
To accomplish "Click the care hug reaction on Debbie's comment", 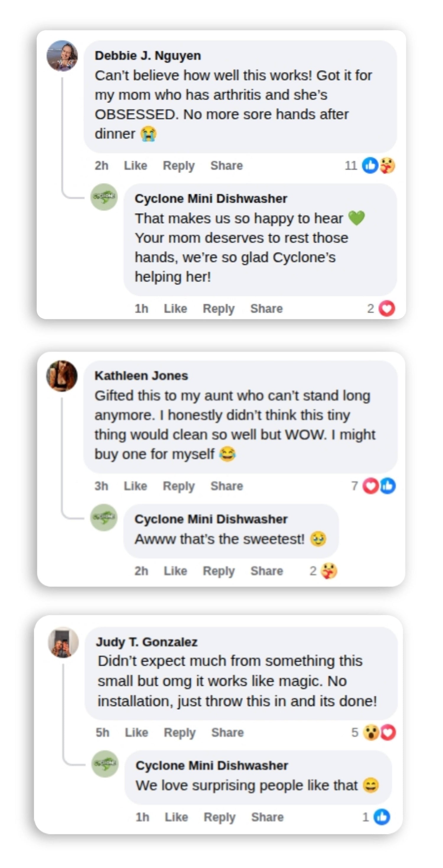I will (387, 166).
